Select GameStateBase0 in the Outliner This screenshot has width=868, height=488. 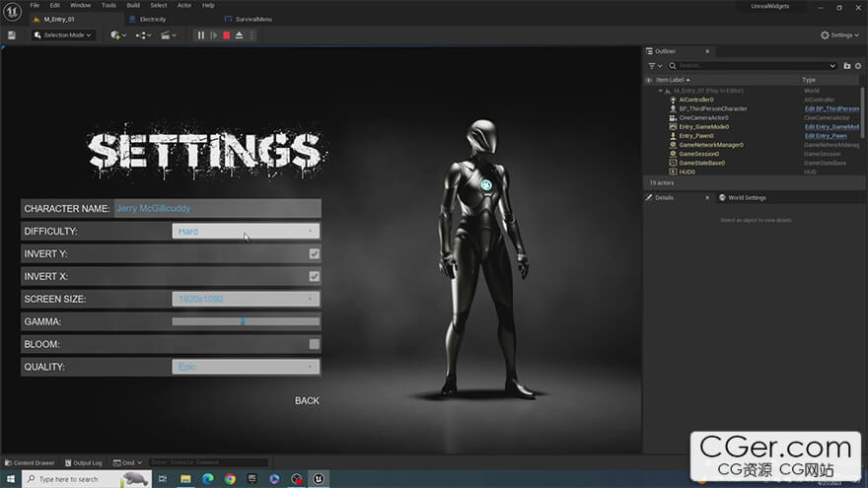point(701,164)
